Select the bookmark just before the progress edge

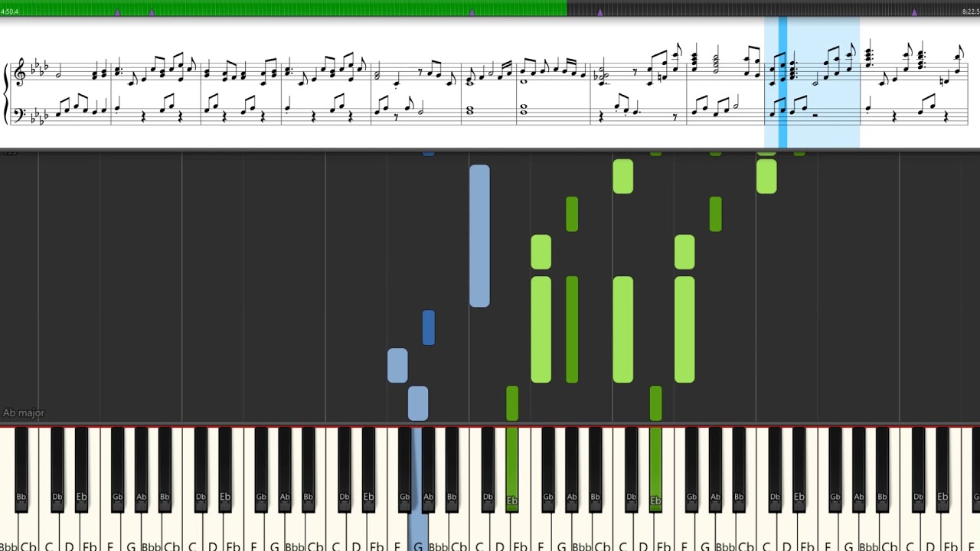pyautogui.click(x=472, y=12)
